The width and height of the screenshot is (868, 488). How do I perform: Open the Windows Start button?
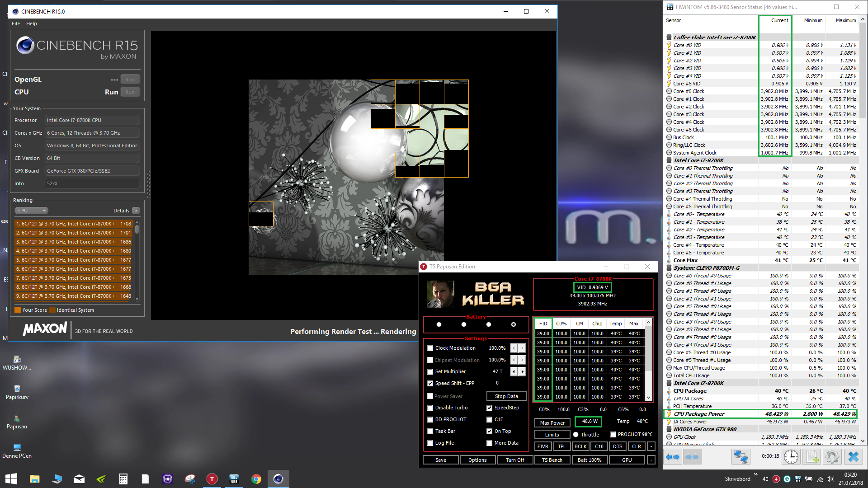(11, 479)
